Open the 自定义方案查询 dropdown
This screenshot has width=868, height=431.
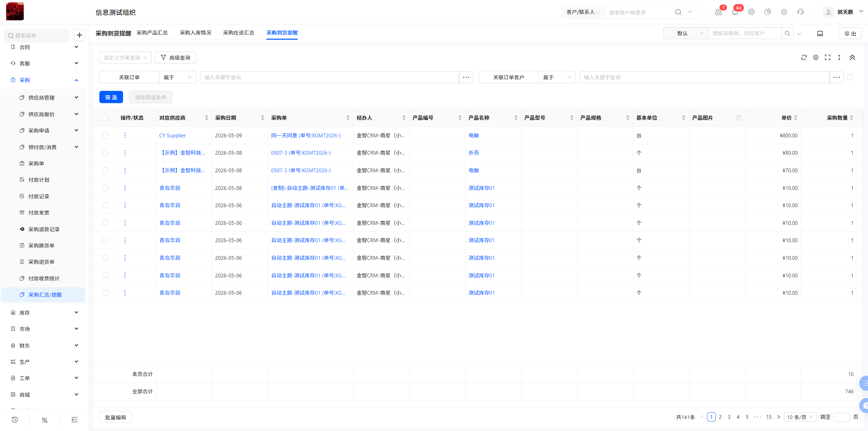point(125,58)
